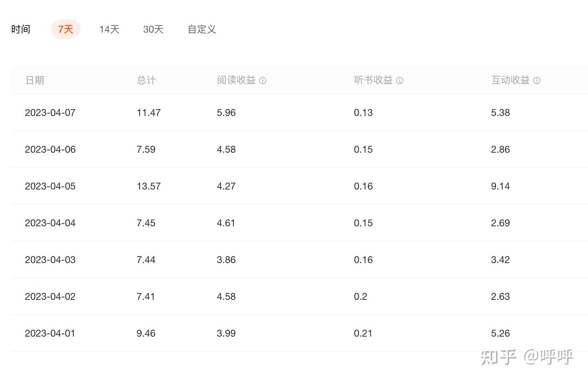This screenshot has width=588, height=381.
Task: Click the 日期 column header
Action: tap(35, 80)
